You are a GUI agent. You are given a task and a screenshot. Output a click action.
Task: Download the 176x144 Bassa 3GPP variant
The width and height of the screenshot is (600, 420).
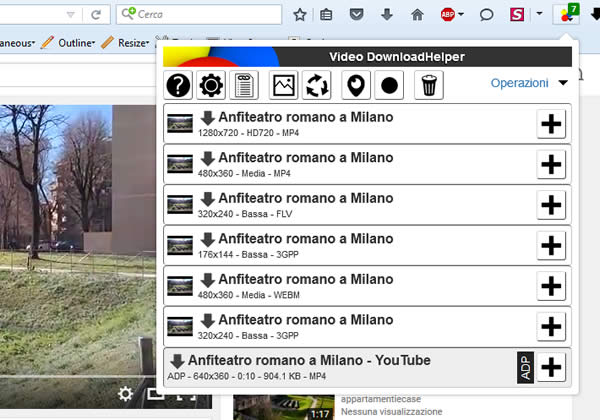pos(208,239)
